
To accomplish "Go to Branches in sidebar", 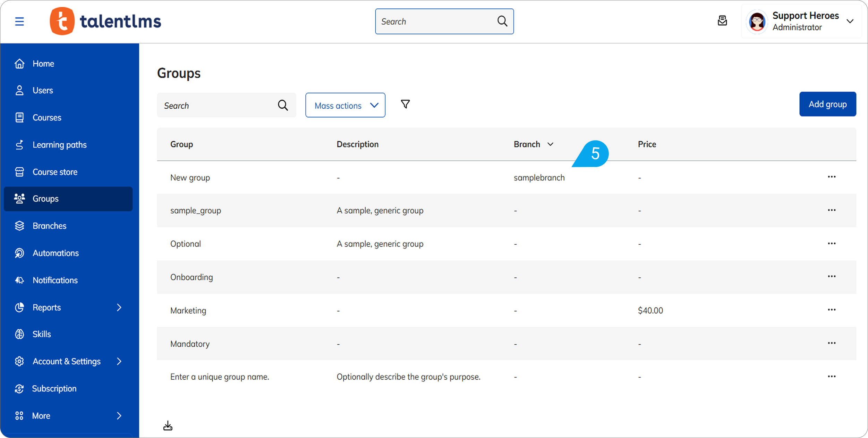I will 49,226.
